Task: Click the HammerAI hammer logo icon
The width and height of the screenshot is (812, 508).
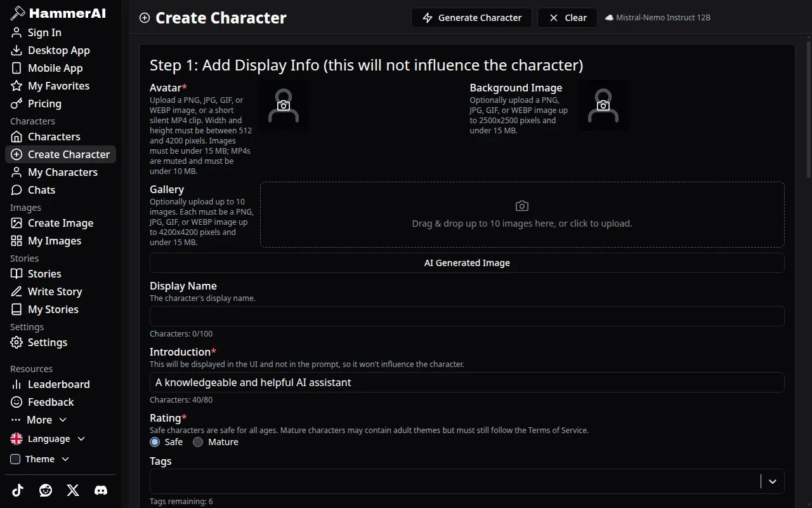Action: (18, 13)
